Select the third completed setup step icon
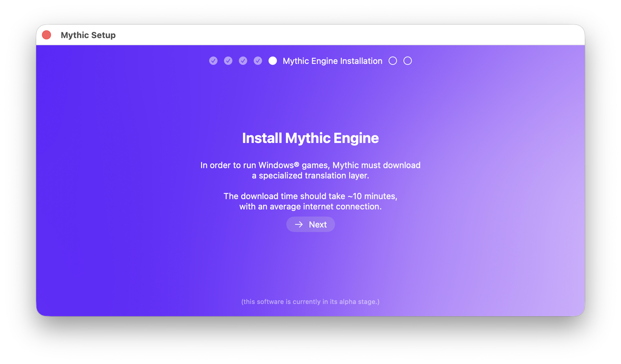Image resolution: width=621 pixels, height=364 pixels. click(243, 61)
